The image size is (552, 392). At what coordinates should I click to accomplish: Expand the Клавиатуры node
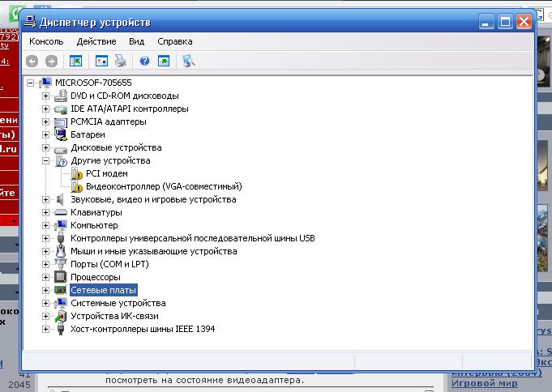[45, 212]
